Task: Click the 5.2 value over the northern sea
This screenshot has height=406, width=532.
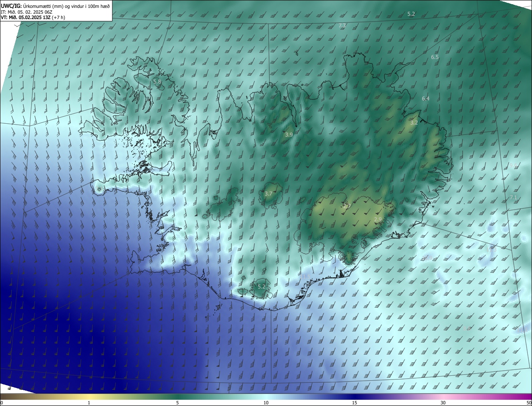Action: (x=411, y=14)
